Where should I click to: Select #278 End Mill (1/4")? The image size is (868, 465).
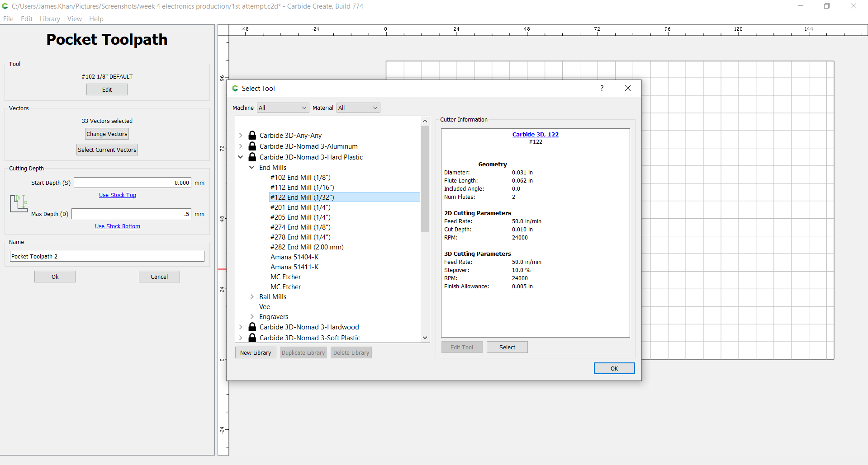pos(300,237)
